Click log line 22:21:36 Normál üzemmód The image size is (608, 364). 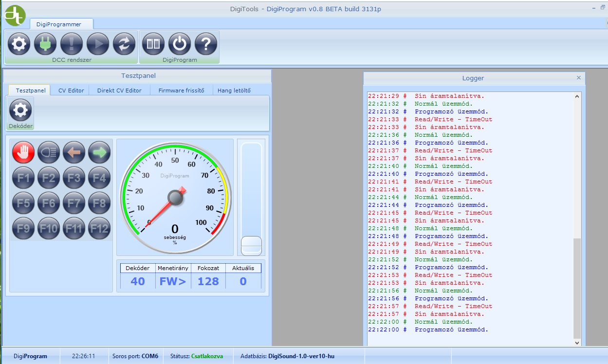click(420, 135)
